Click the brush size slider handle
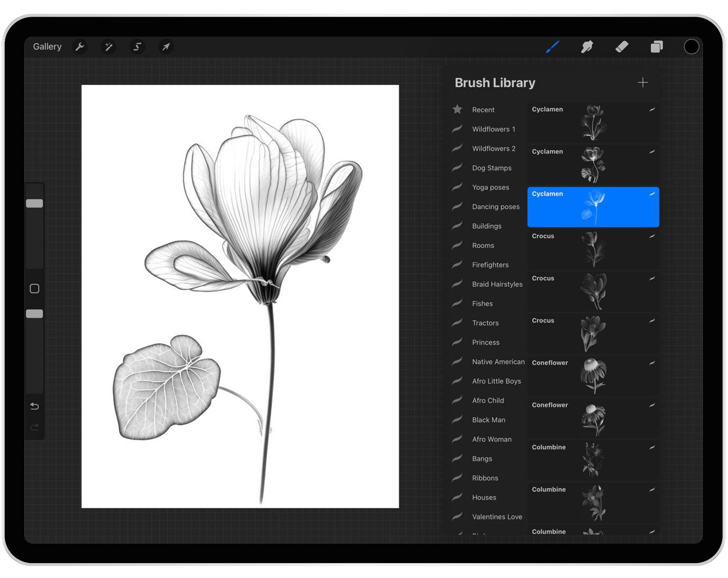Image resolution: width=728 pixels, height=578 pixels. tap(35, 203)
